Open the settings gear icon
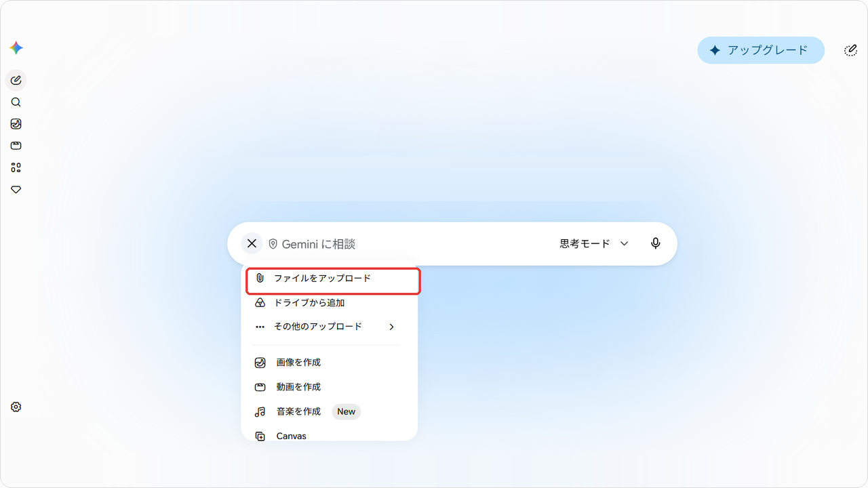Screen dimensions: 868x488 (x=16, y=407)
